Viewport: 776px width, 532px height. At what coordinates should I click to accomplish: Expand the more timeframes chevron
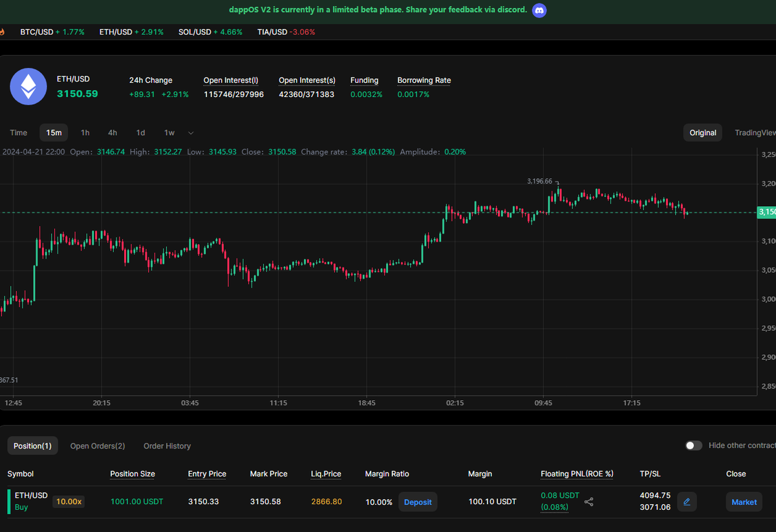191,133
